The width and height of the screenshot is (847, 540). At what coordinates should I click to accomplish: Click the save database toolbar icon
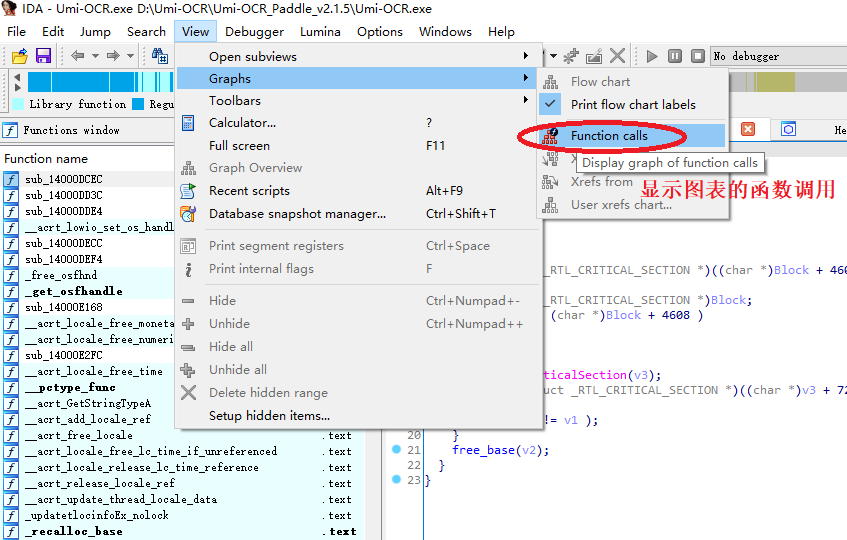click(43, 56)
